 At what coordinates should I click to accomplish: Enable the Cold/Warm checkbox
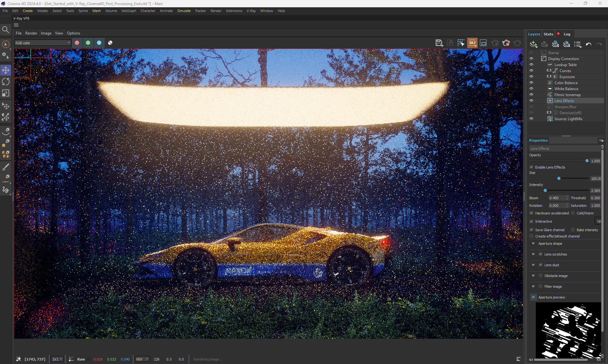[x=573, y=213]
